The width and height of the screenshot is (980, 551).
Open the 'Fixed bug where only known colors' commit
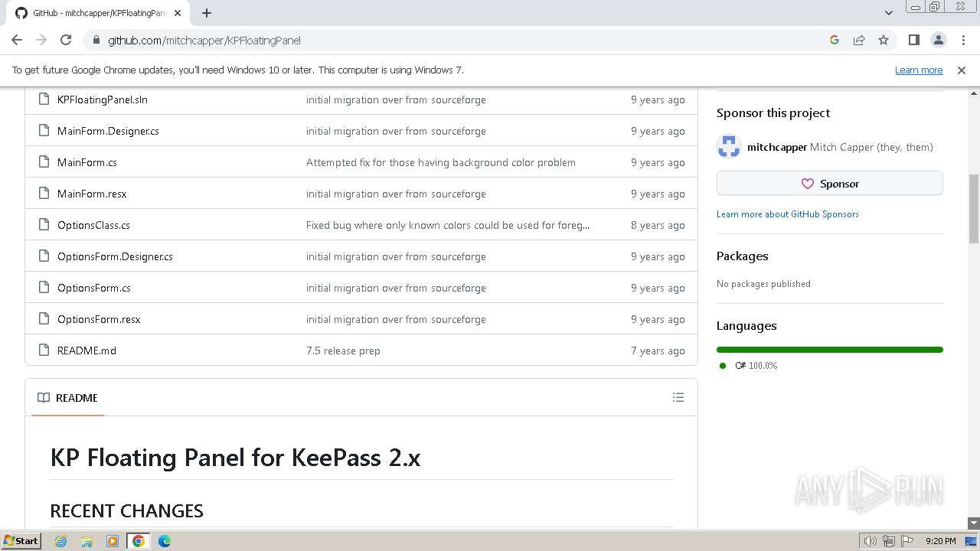(x=448, y=225)
